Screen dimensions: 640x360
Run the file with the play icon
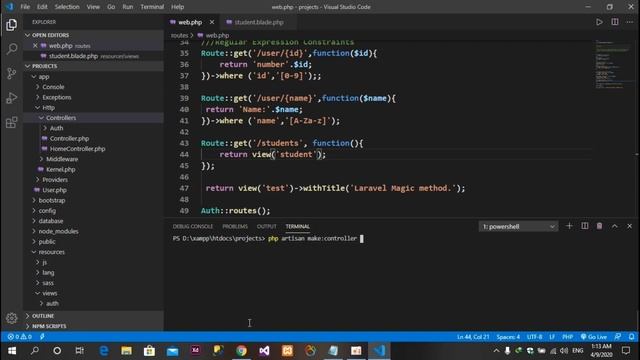599,22
